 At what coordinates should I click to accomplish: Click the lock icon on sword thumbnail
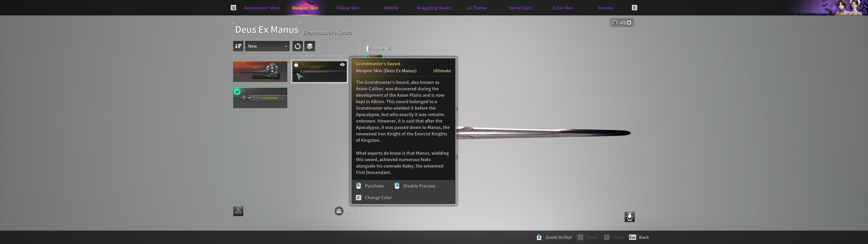(x=296, y=65)
